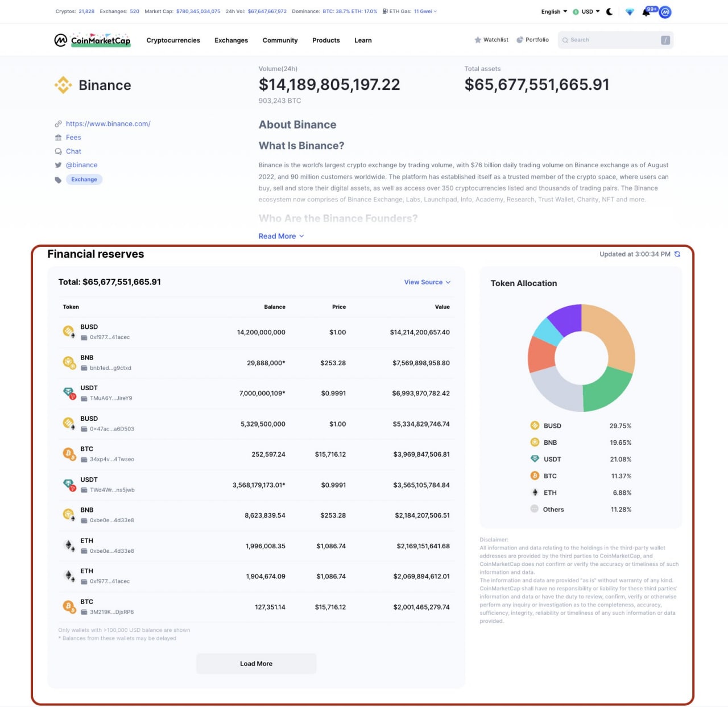Open the binance.com website link
This screenshot has height=707, width=728.
(x=108, y=123)
